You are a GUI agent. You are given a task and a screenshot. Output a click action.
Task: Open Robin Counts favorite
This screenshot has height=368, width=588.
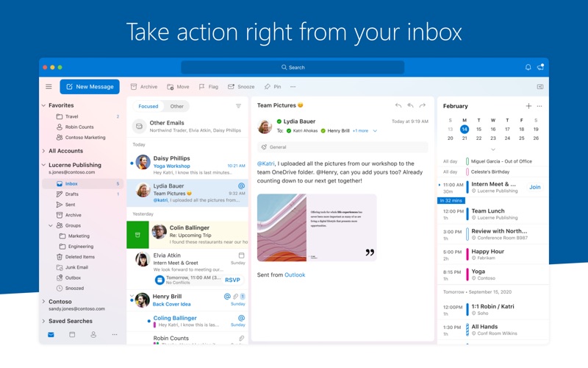click(83, 127)
